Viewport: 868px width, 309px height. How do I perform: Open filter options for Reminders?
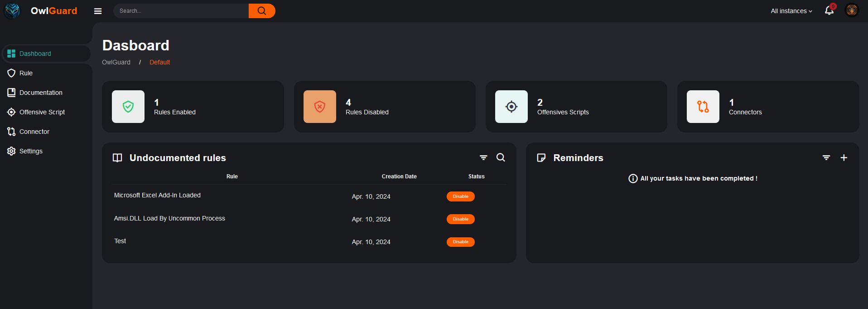click(x=826, y=157)
